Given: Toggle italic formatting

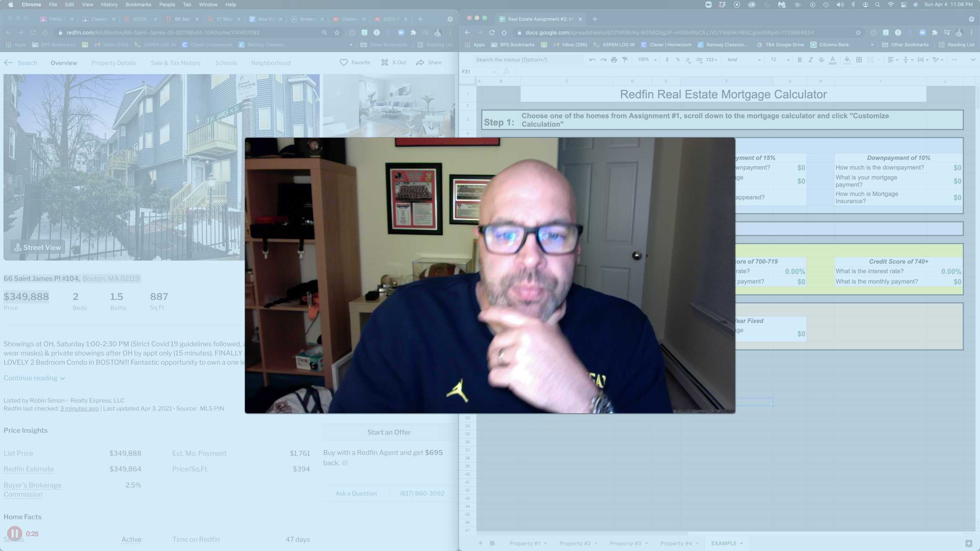Looking at the screenshot, I should coord(810,60).
